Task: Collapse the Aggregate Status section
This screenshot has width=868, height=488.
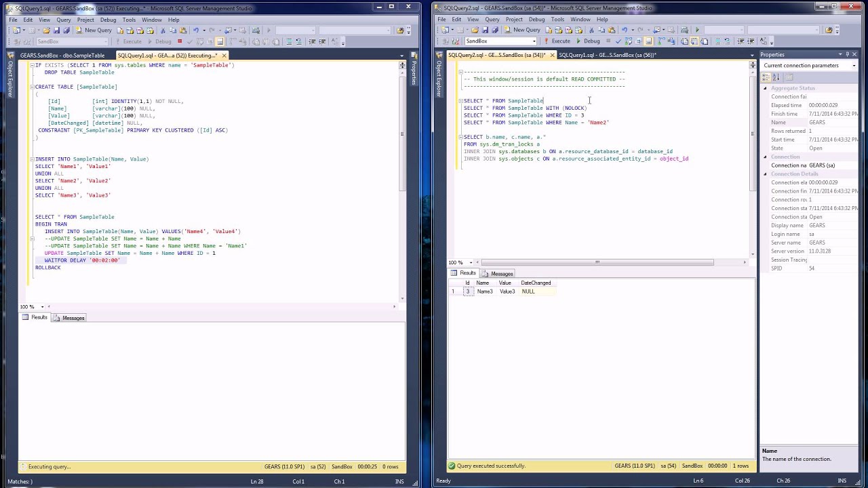Action: coord(766,88)
